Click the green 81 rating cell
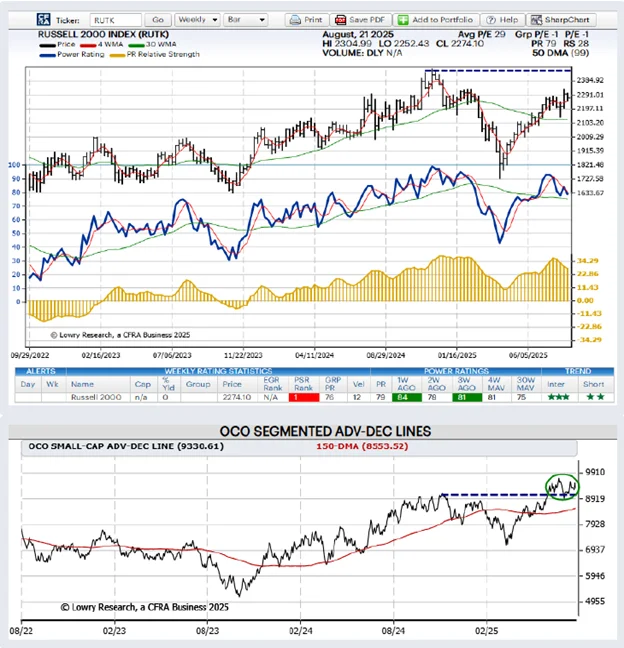This screenshot has width=624, height=648. pyautogui.click(x=467, y=398)
